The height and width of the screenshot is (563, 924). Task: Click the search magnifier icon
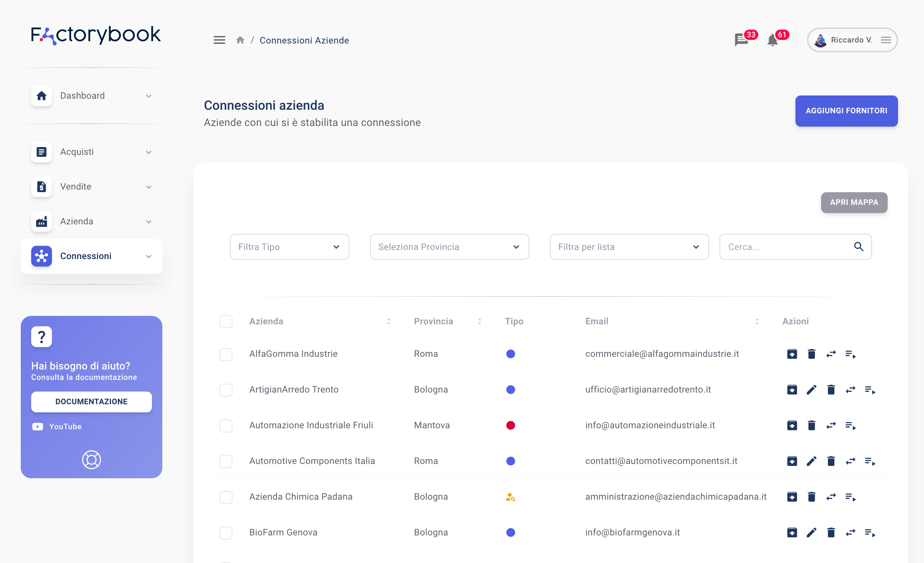(859, 246)
